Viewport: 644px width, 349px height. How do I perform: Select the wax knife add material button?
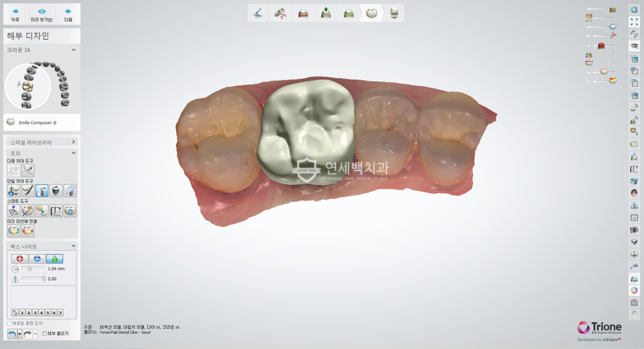click(19, 259)
